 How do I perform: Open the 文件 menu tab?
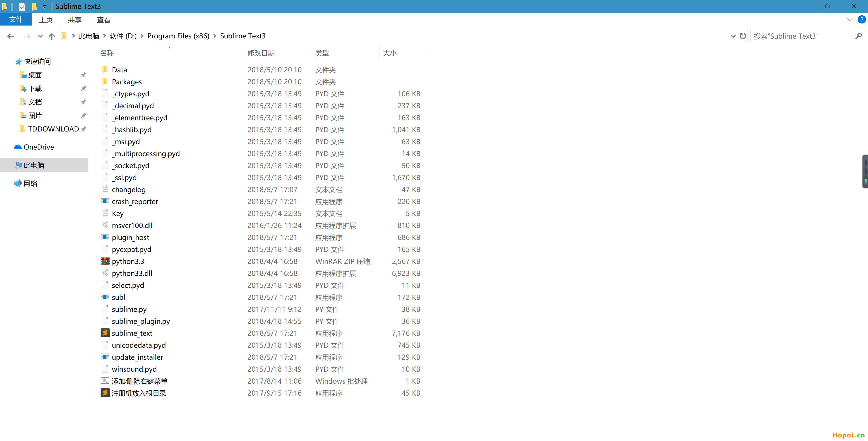point(16,19)
